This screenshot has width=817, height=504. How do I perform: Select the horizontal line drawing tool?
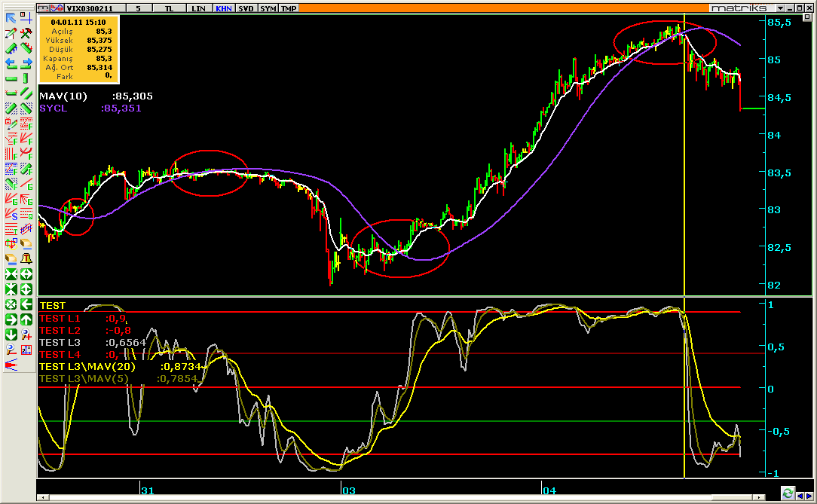point(11,78)
